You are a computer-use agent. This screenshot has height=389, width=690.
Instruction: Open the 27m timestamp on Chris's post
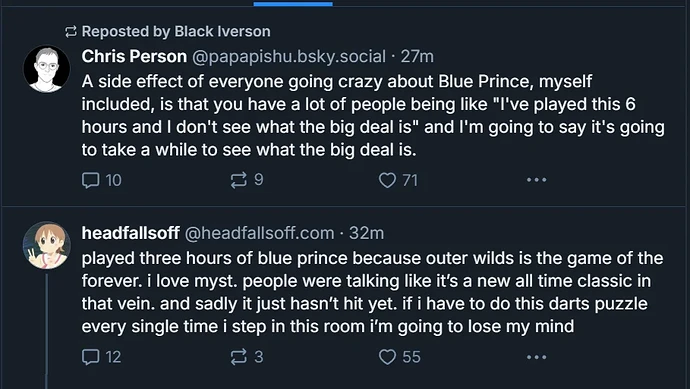[417, 56]
